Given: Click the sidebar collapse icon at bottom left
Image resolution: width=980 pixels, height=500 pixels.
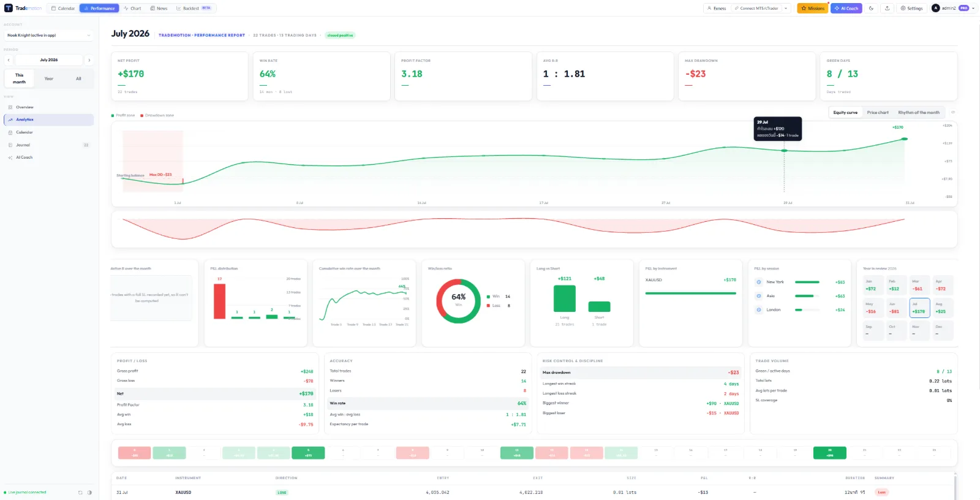Looking at the screenshot, I should pos(80,492).
